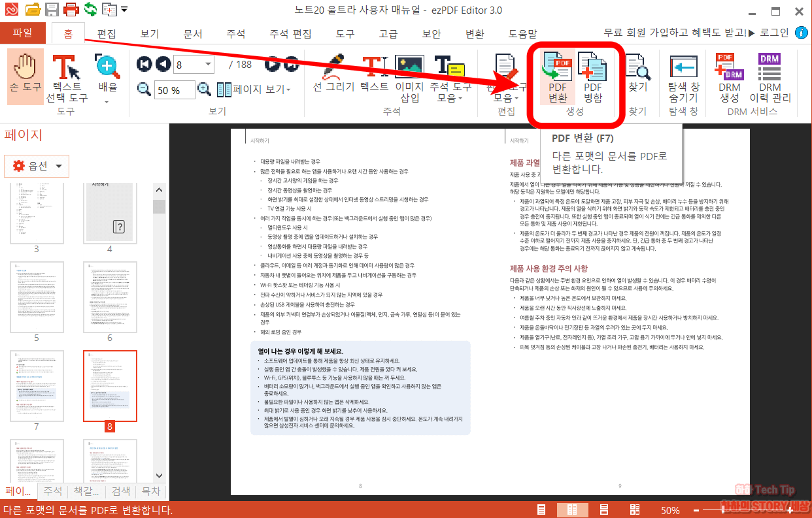Go to first page arrow button
Screen dimensions: 812x518
[x=144, y=64]
